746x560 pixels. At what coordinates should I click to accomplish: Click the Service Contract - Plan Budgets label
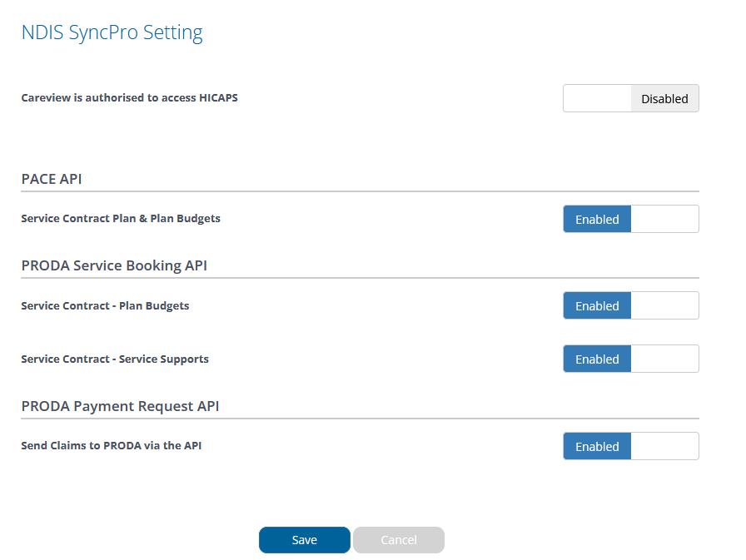pyautogui.click(x=105, y=305)
